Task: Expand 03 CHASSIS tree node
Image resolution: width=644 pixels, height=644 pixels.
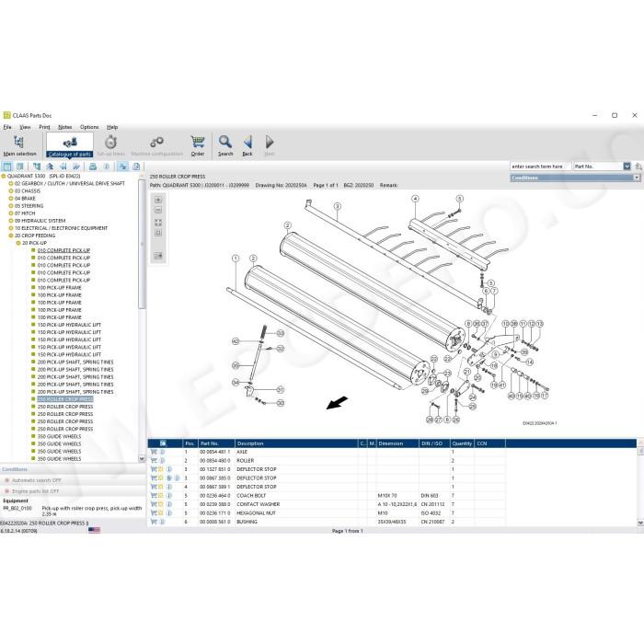Action: (11, 191)
